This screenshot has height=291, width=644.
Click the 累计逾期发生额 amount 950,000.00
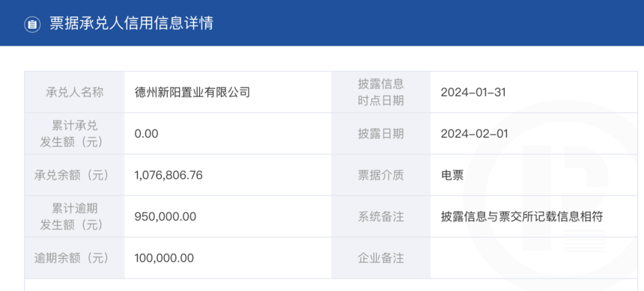coord(165,217)
